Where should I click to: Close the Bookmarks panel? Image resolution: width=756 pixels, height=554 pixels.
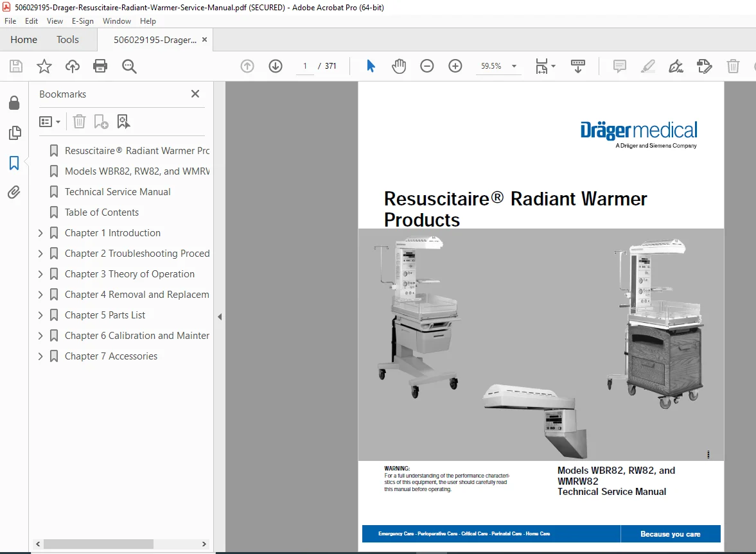point(195,94)
